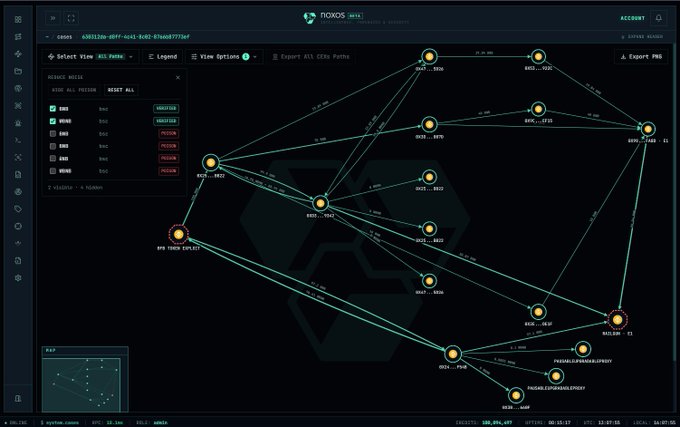The image size is (680, 427).
Task: Click the back arrow beside cases breadcrumb
Action: (47, 37)
